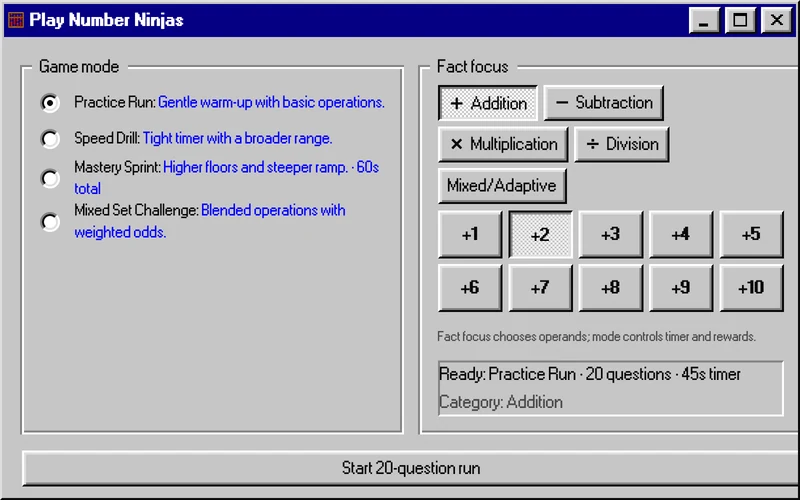Viewport: 800px width, 500px height.
Task: Select the +8 operand button
Action: click(x=611, y=288)
